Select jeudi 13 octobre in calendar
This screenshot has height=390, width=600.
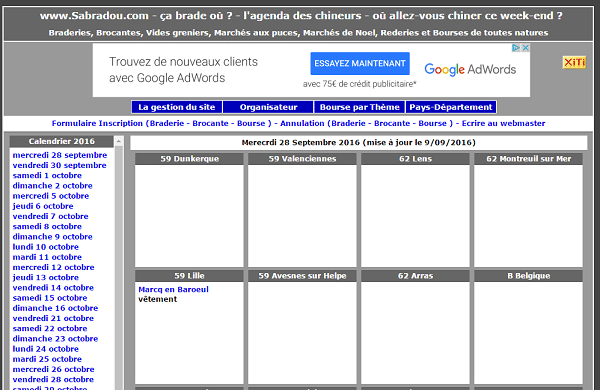pos(46,277)
